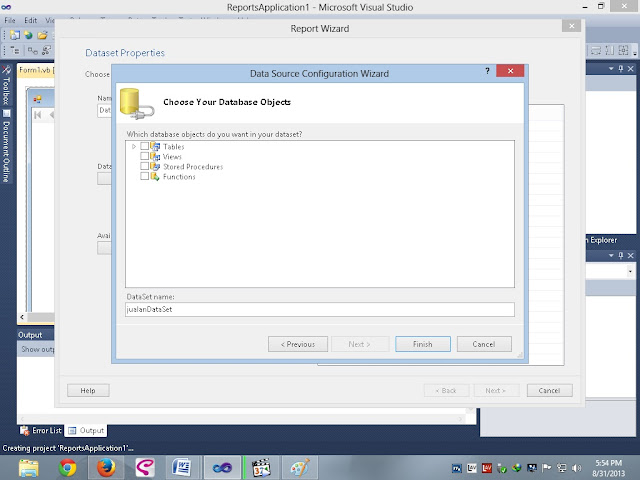Click the disabled Next button in Data Source wizard
Screen dimensions: 640x480
pyautogui.click(x=360, y=344)
